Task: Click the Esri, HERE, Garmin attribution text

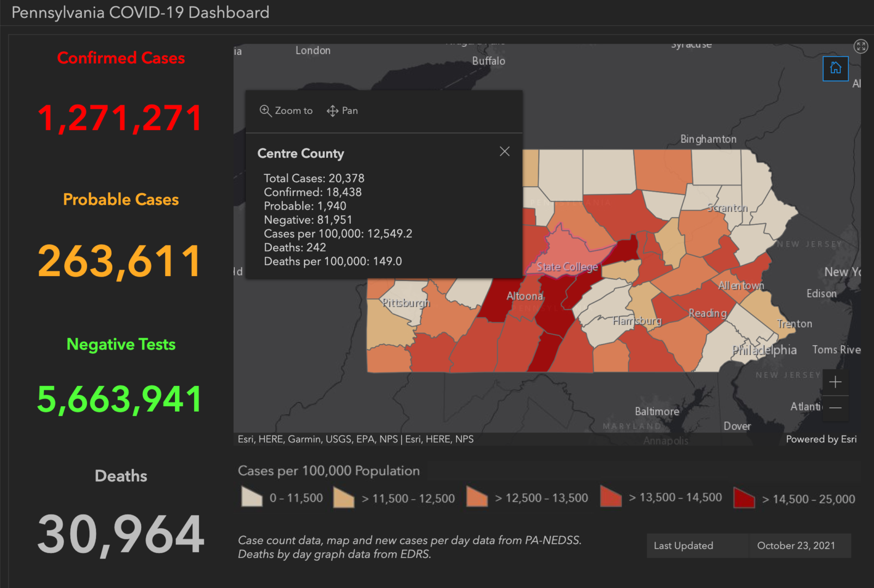Action: tap(355, 439)
